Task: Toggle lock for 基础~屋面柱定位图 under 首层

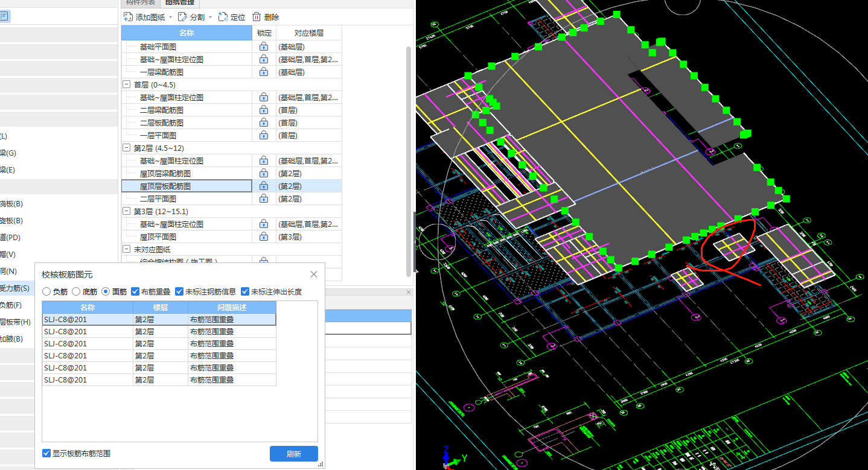Action: [x=264, y=97]
